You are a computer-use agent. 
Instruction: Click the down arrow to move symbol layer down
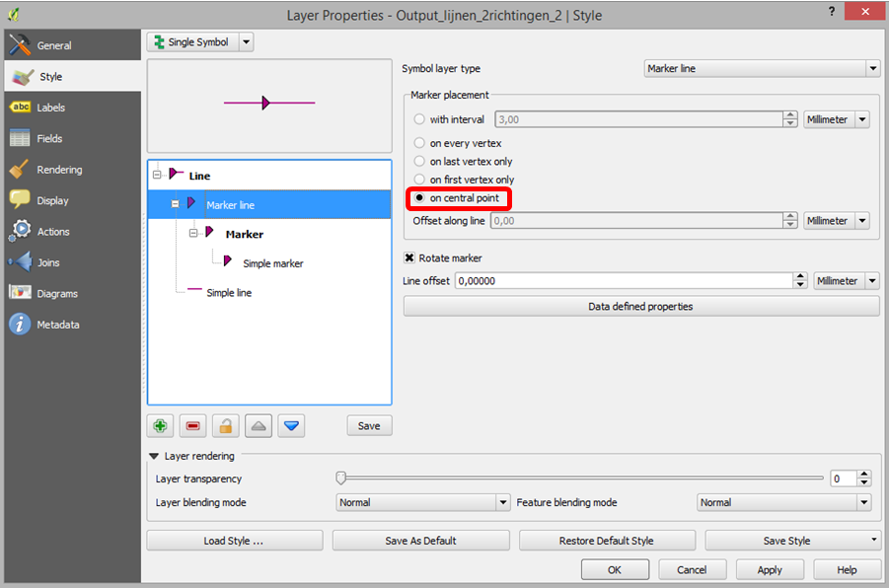pos(290,425)
